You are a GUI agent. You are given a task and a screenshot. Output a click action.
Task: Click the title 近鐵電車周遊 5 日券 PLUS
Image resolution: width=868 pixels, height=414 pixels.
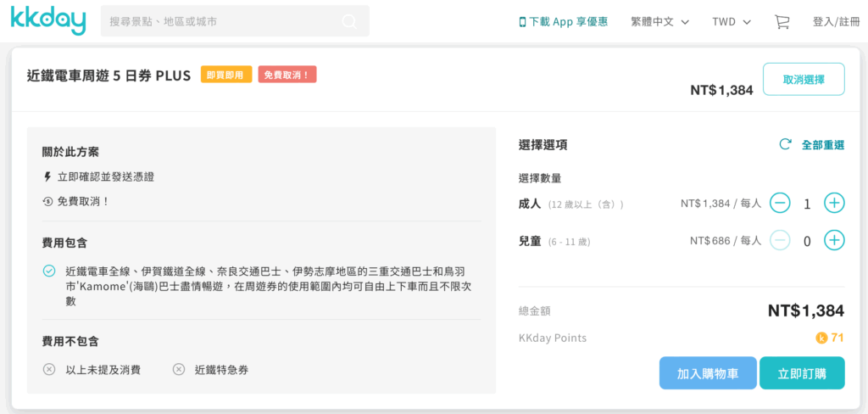(109, 75)
